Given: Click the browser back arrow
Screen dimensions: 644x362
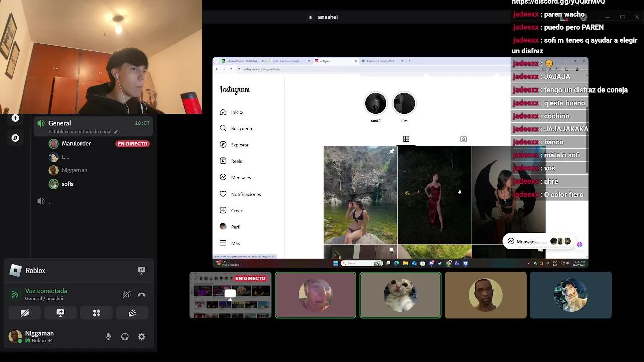Looking at the screenshot, I should (217, 69).
